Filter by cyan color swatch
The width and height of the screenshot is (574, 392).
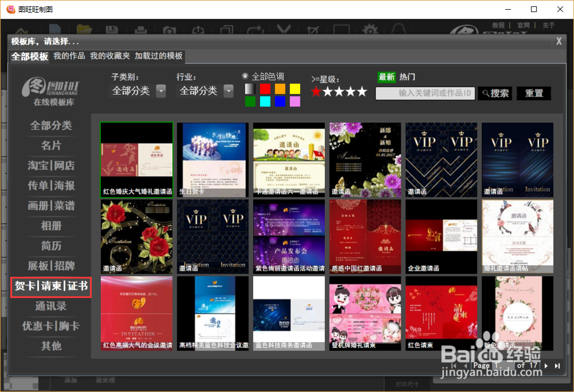coord(265,102)
